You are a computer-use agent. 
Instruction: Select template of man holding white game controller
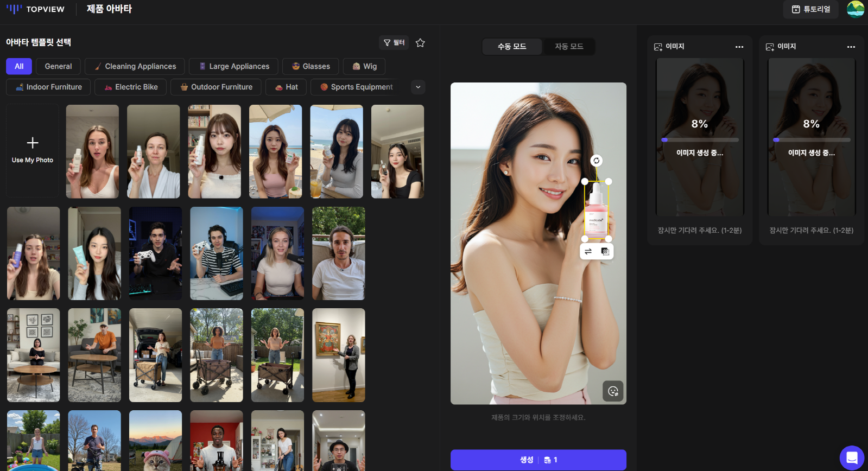click(155, 253)
